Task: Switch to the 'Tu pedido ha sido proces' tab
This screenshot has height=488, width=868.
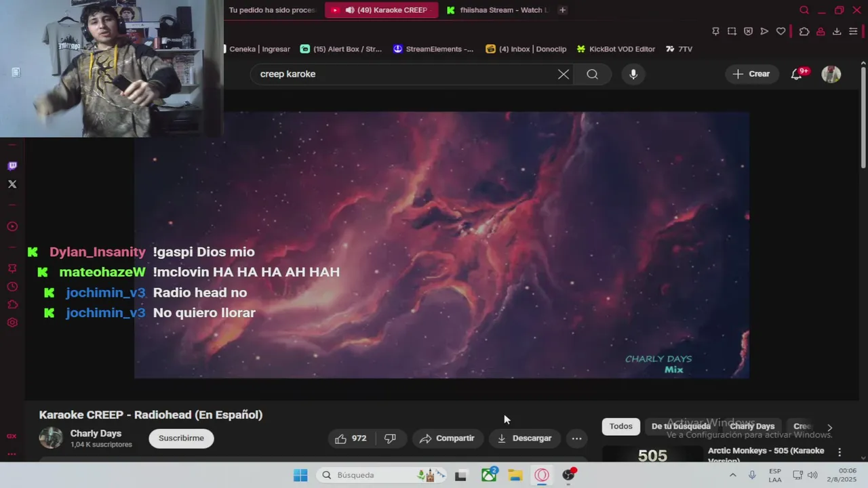Action: tap(272, 10)
